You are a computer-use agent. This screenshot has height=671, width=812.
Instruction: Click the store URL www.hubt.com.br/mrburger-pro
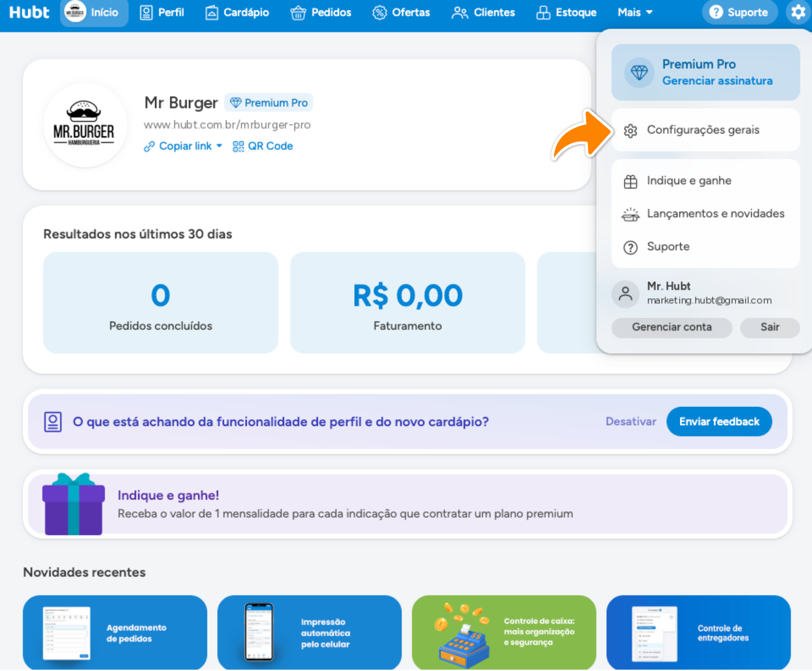[x=227, y=125]
